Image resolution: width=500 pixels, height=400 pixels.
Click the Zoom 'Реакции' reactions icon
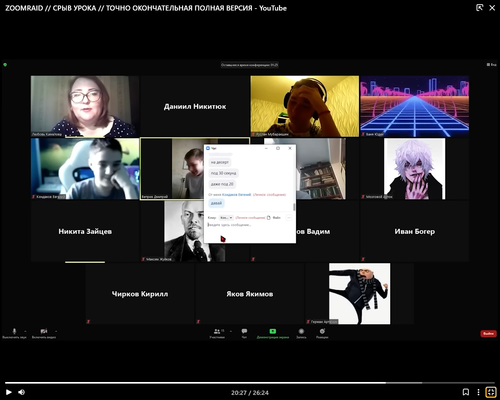tap(322, 331)
